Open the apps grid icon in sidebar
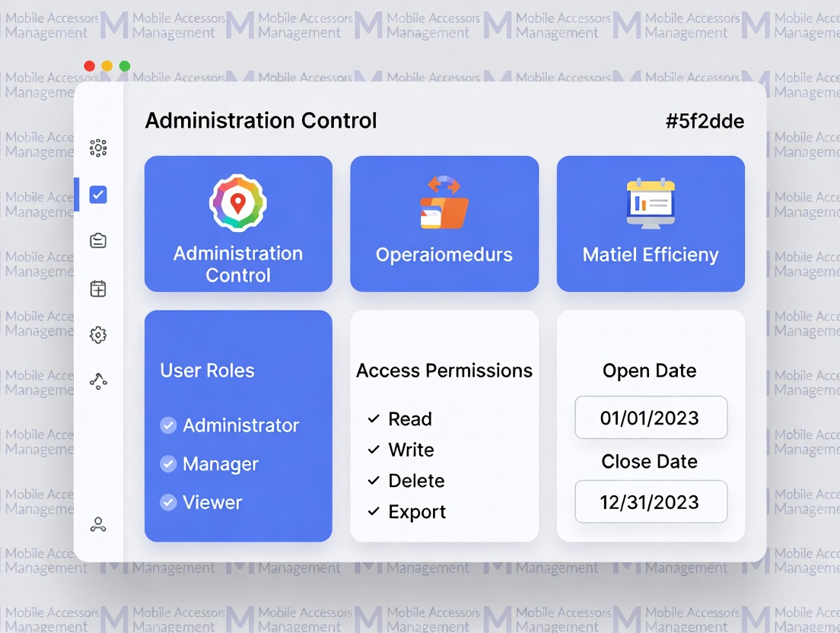The width and height of the screenshot is (840, 633). click(98, 148)
